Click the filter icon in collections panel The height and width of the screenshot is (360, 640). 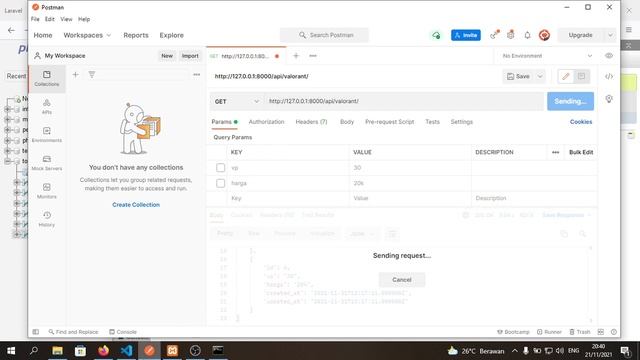point(92,75)
